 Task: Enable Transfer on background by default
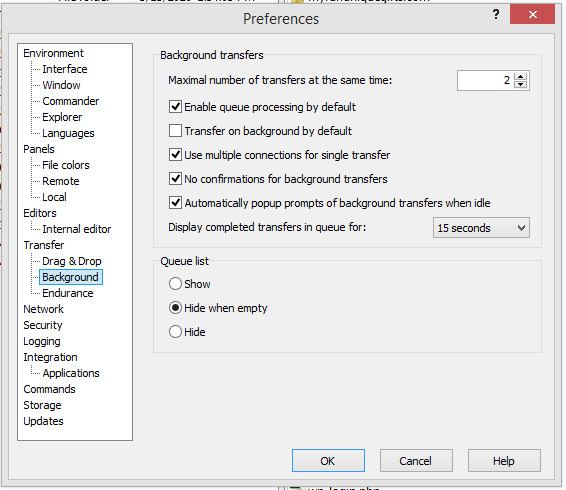coord(175,131)
